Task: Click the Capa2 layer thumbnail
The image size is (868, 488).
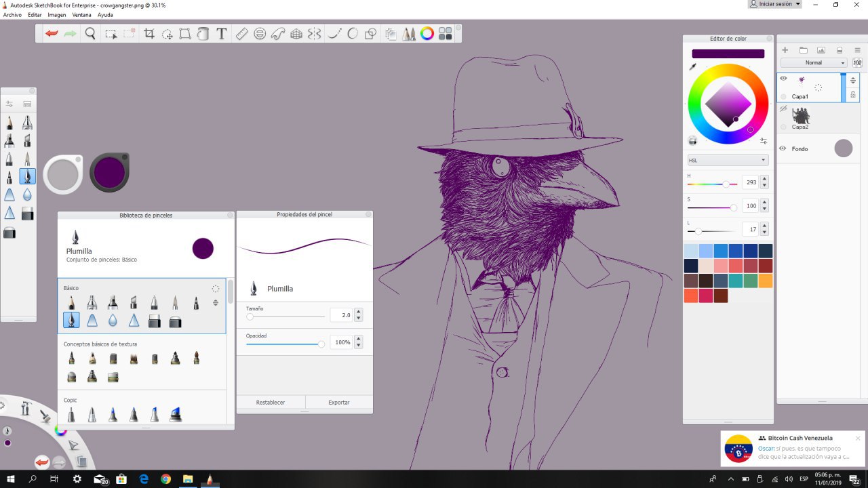Action: [801, 115]
